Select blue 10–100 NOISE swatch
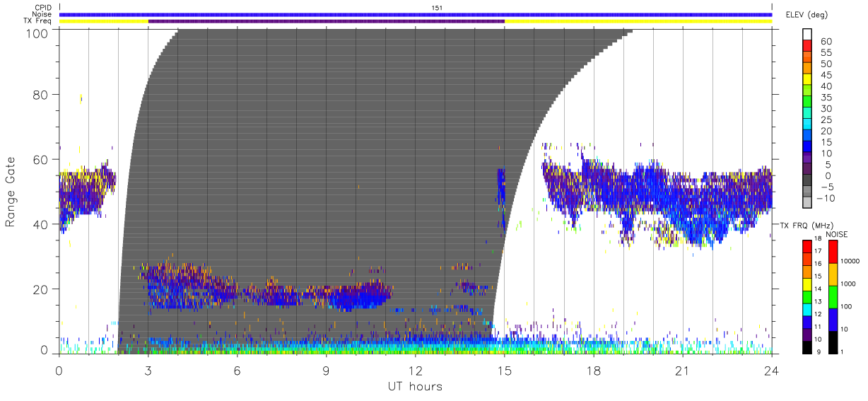The image size is (868, 401). pos(833,319)
